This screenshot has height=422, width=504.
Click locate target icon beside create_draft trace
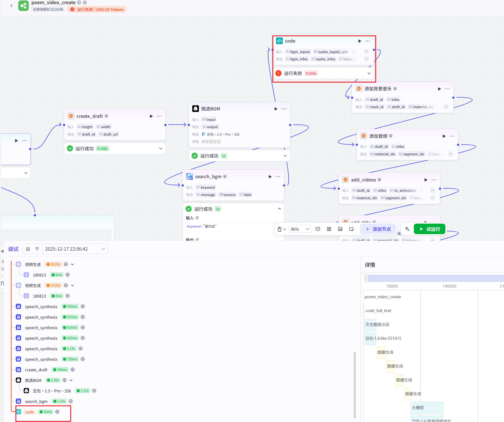[73, 370]
